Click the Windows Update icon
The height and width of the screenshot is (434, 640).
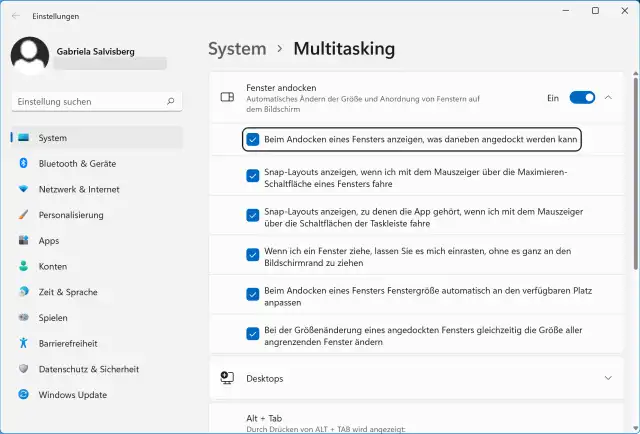[23, 395]
